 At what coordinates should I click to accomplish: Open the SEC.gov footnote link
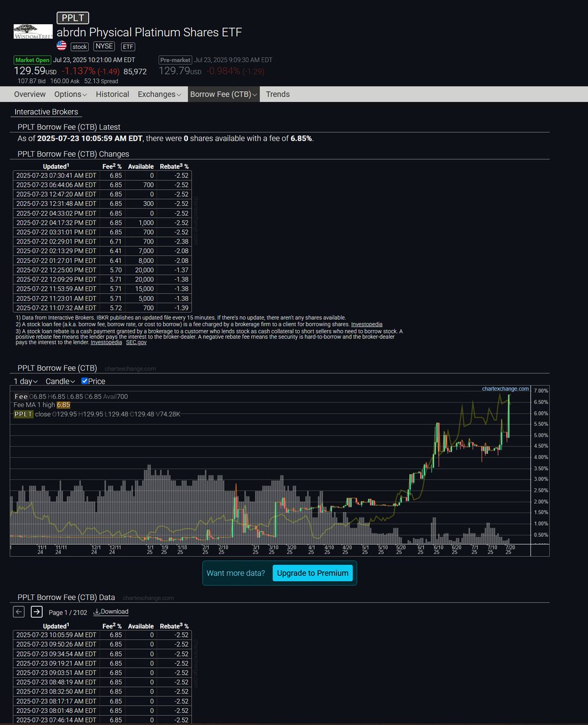[136, 342]
